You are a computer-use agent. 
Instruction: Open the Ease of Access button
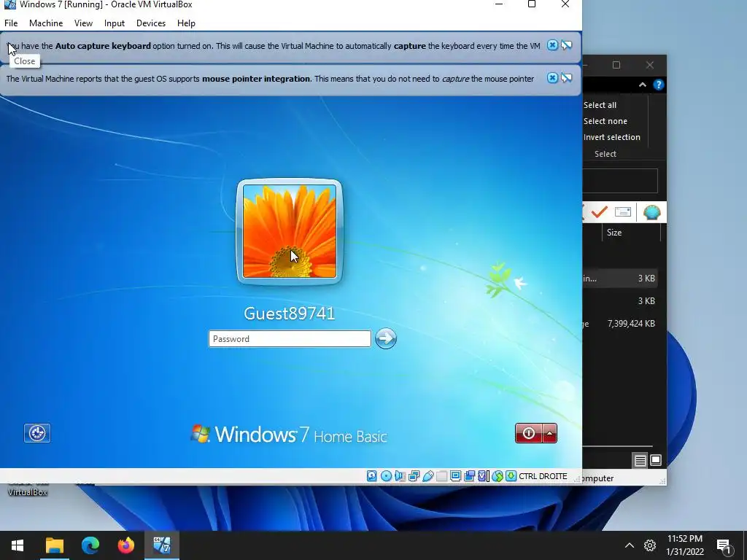pyautogui.click(x=37, y=433)
